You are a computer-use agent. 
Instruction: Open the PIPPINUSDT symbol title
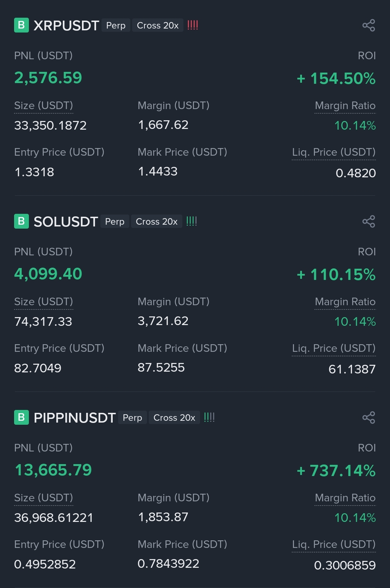[x=75, y=418]
